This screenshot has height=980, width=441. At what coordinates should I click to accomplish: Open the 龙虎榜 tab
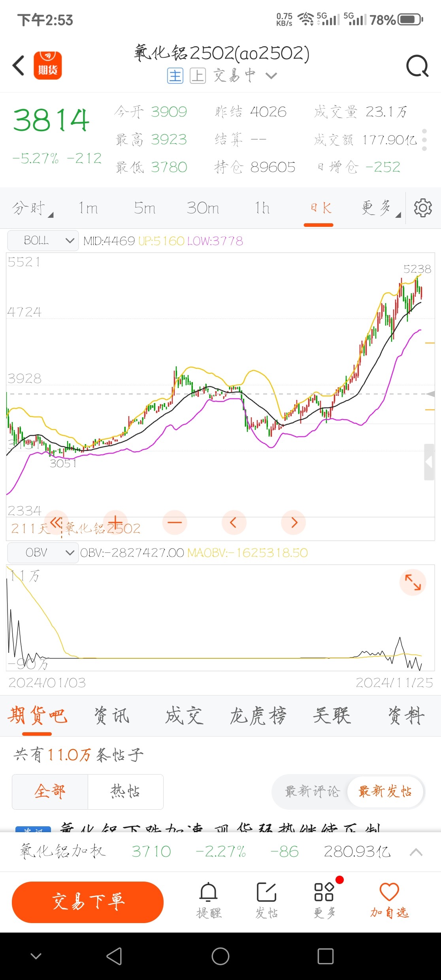[x=258, y=716]
